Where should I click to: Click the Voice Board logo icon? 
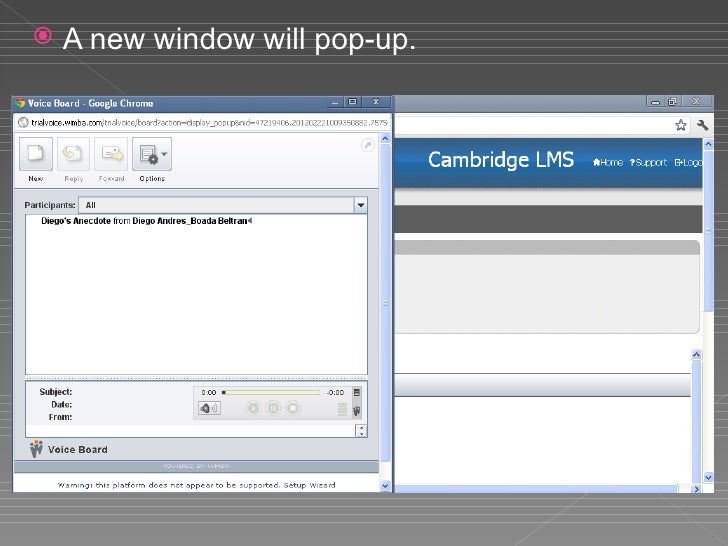tap(36, 449)
